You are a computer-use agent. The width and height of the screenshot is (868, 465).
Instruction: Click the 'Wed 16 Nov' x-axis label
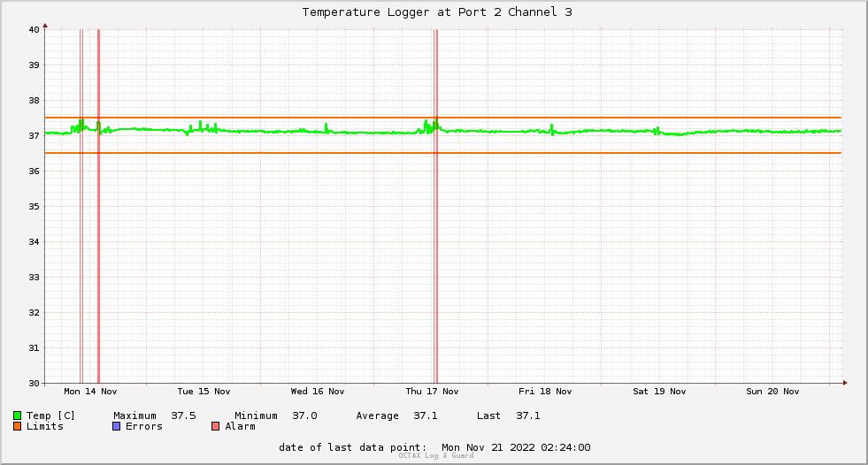tap(318, 392)
